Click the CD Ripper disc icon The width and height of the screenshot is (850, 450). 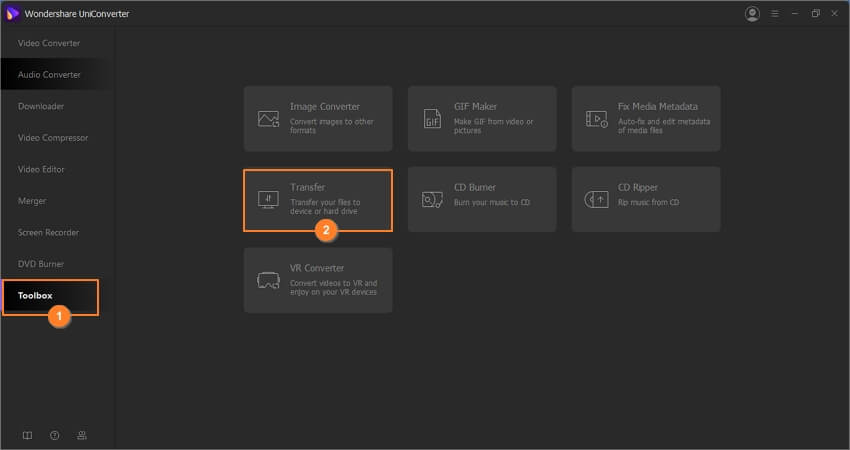(x=596, y=200)
